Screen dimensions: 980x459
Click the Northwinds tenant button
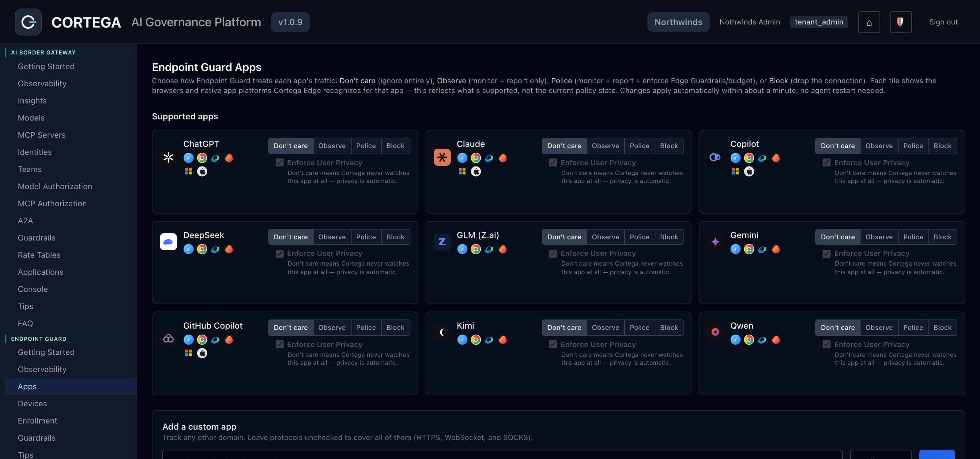pyautogui.click(x=678, y=22)
